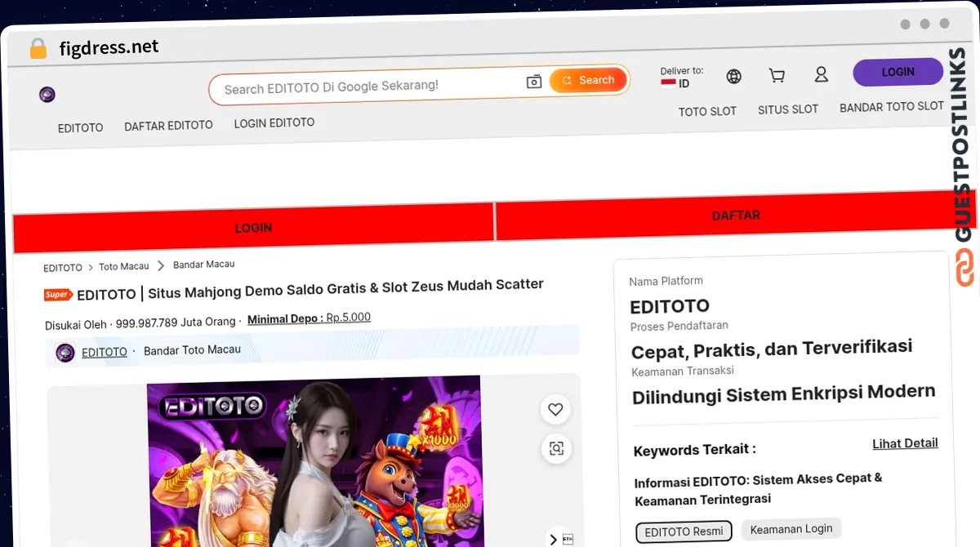Select the EDITOTO Resmi keyword chip
This screenshot has width=980, height=547.
point(684,531)
